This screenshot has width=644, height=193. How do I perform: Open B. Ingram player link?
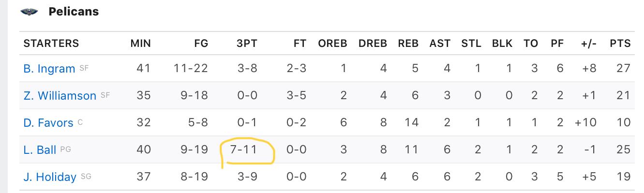[49, 69]
